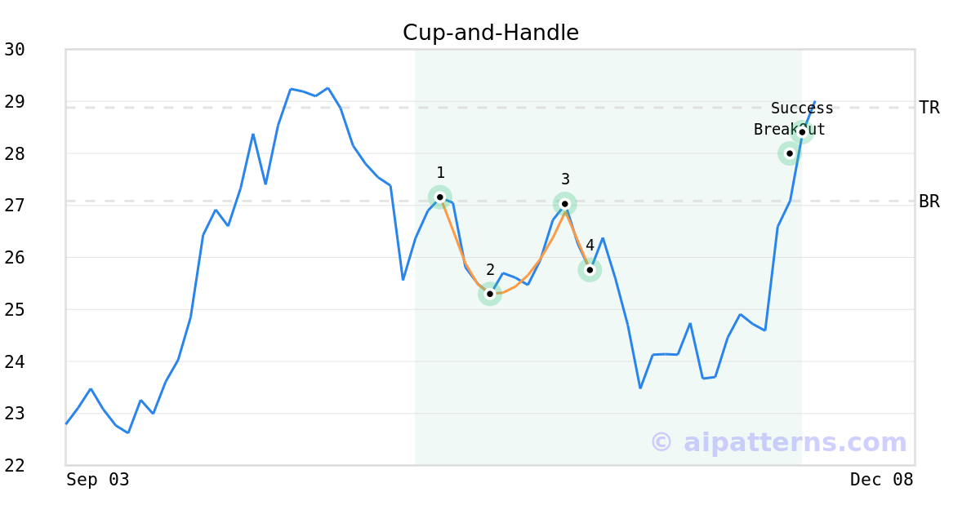Select handle low marker 4

tap(590, 269)
